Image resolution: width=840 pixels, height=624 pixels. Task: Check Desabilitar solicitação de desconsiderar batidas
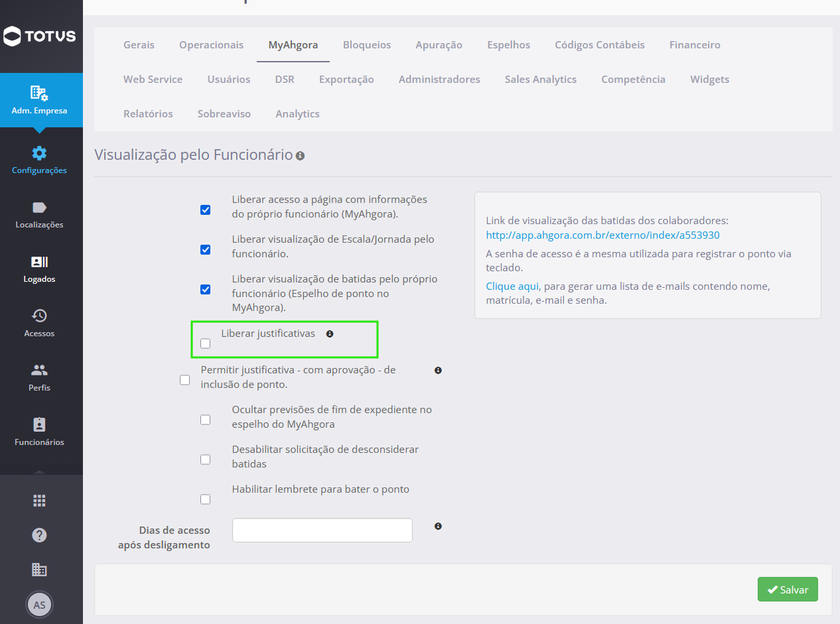click(x=205, y=460)
